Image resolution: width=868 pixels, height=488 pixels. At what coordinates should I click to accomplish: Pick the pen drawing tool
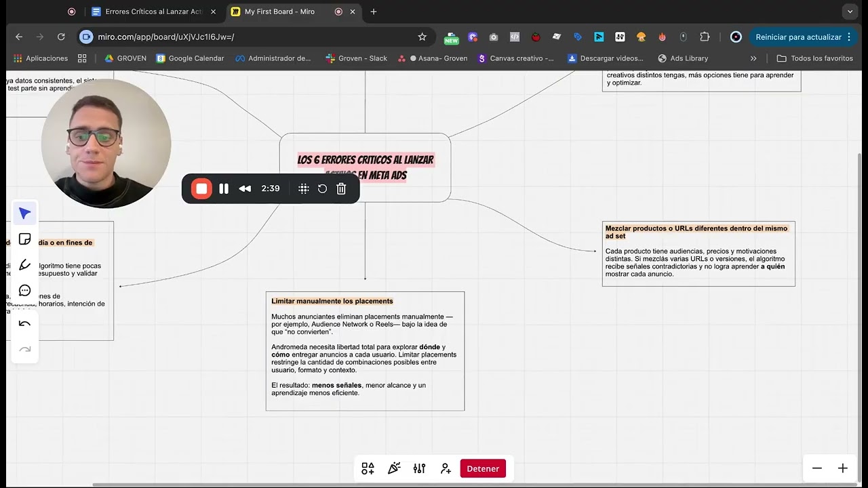tap(24, 265)
